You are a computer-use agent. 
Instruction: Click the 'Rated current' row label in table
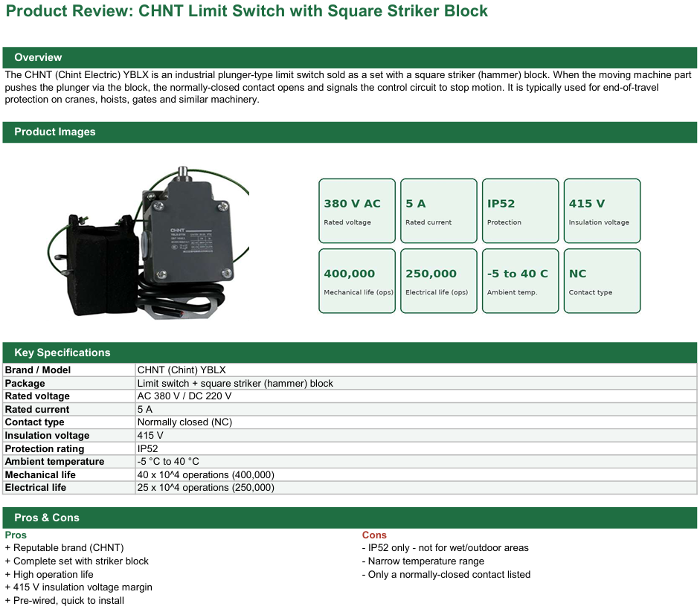[37, 409]
